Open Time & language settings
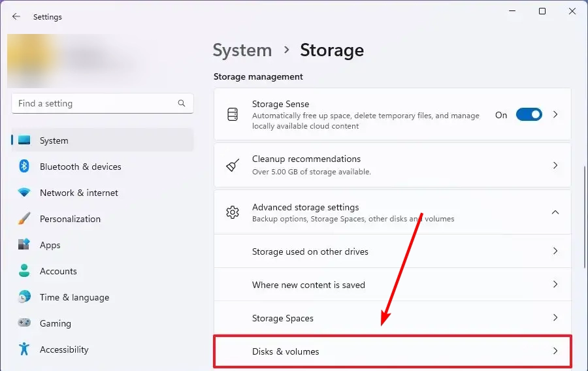588x371 pixels. (x=103, y=297)
